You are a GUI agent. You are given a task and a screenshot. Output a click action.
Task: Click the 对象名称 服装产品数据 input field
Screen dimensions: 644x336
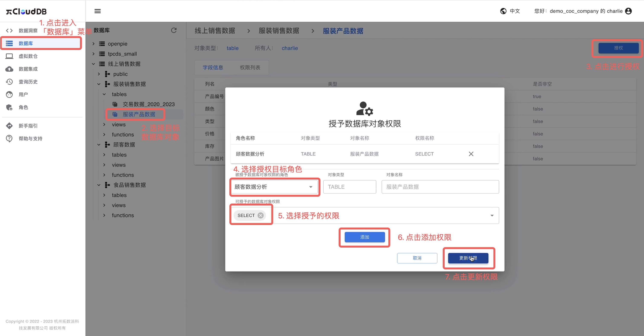(x=440, y=187)
